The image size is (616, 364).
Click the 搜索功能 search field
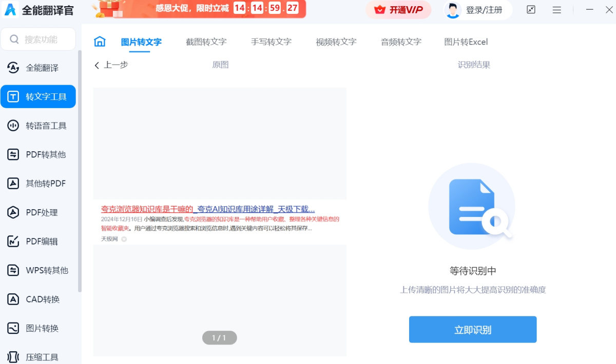38,39
